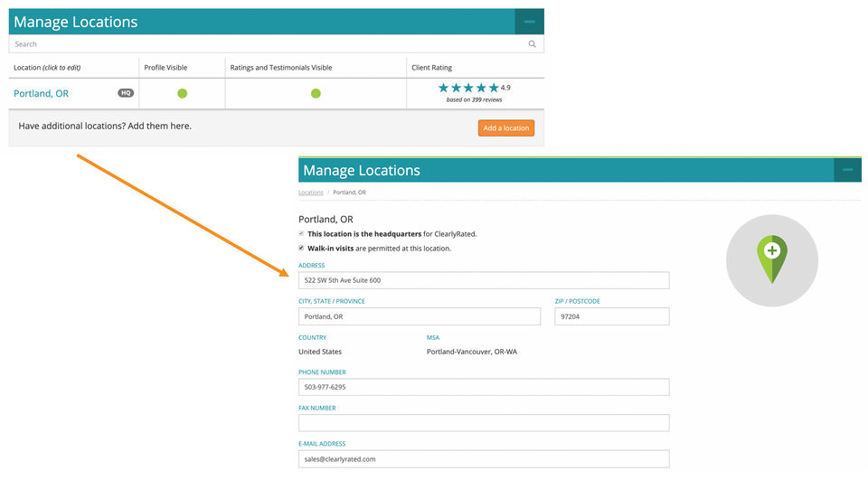Collapse the lower Manage Locations panel
This screenshot has height=480, width=868.
[x=847, y=169]
